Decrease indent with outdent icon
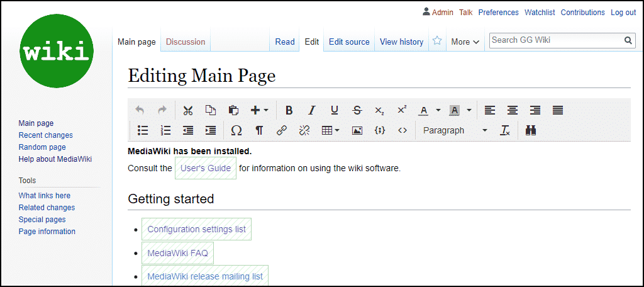 [x=188, y=130]
